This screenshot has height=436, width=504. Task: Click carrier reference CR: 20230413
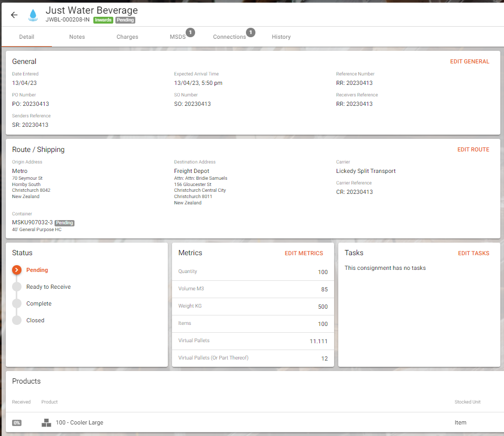[x=355, y=192]
